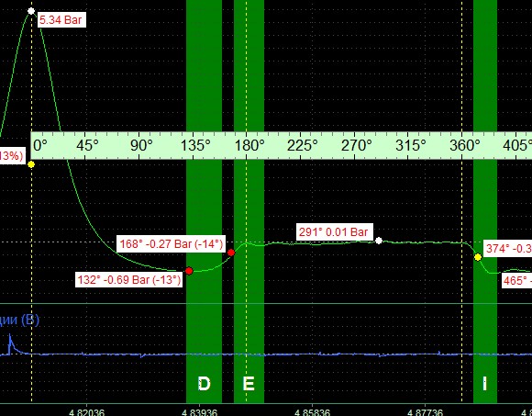The width and height of the screenshot is (532, 416).
Task: Select the 291° 0.01 Bar label
Action: 335,232
